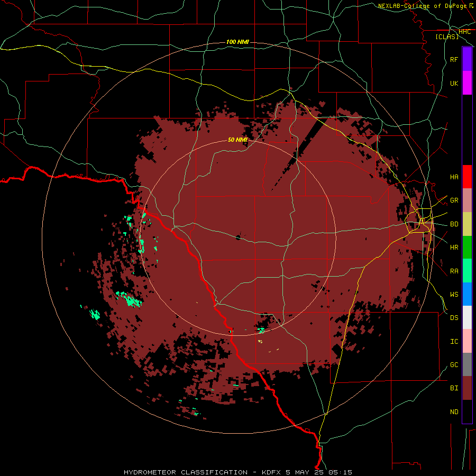The height and width of the screenshot is (476, 476).
Task: Click the magenta UK legend swatch
Action: (467, 83)
